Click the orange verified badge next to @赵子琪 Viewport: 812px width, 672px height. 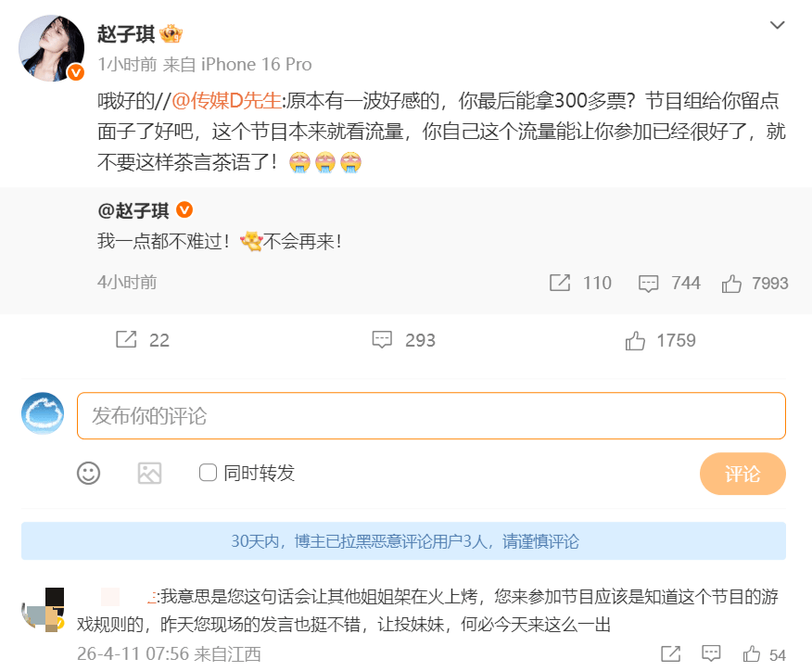(185, 210)
